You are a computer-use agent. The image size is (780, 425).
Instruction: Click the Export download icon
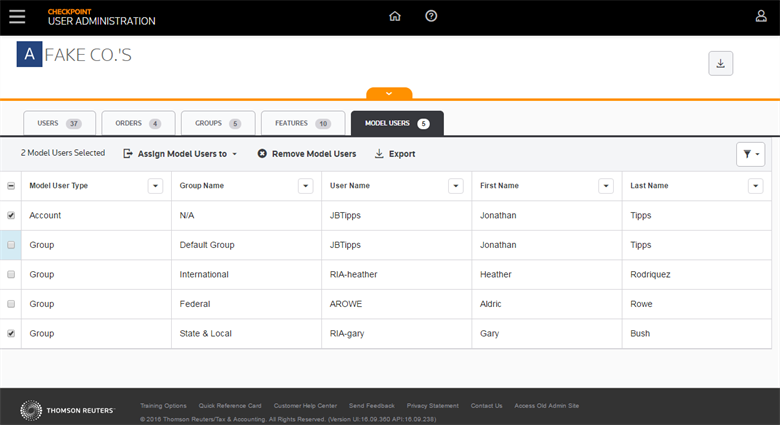[x=379, y=154]
